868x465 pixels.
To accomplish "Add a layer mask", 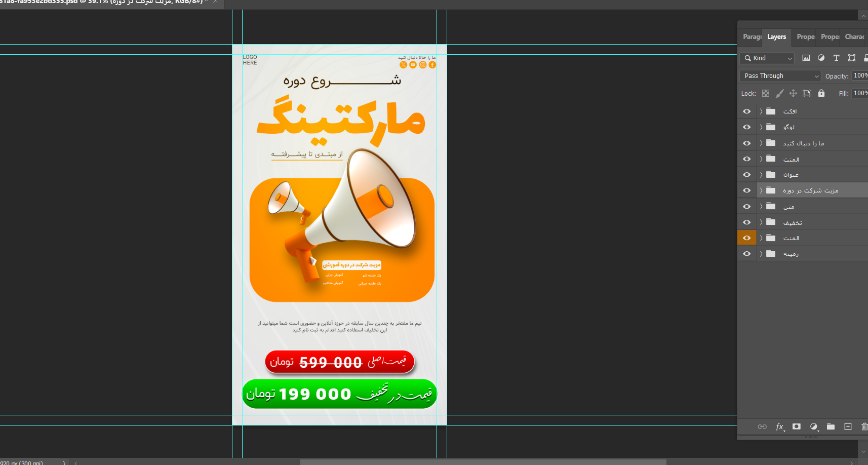I will 797,427.
